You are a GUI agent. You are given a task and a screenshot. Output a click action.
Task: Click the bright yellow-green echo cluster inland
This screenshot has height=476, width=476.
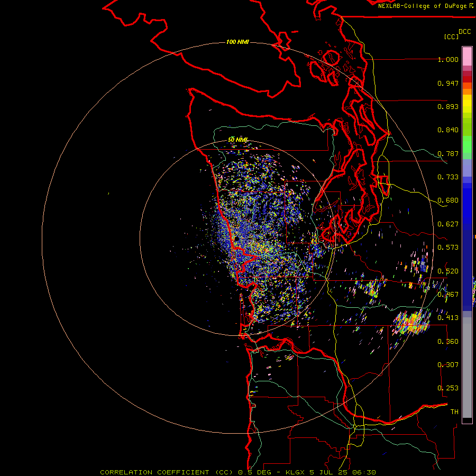[412, 323]
